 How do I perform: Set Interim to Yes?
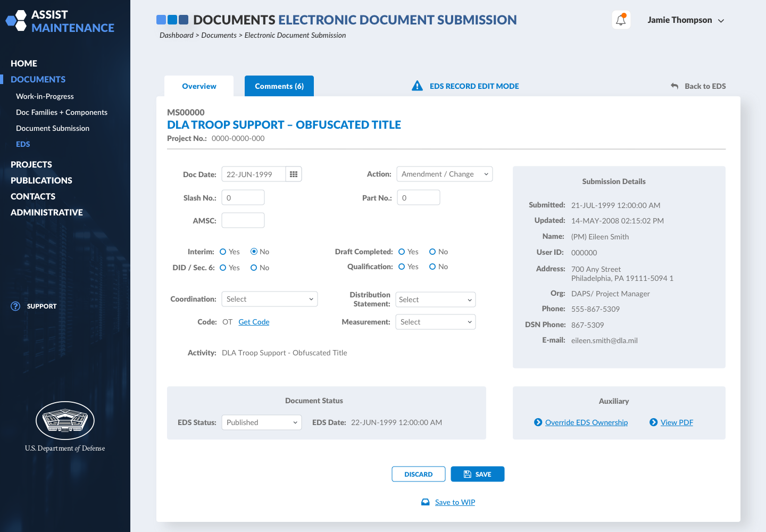[x=223, y=252]
